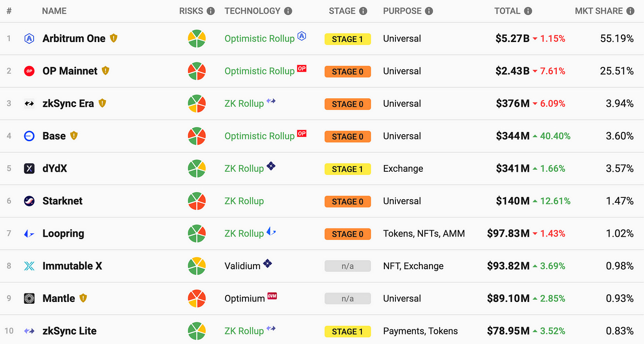
Task: Open the Starknet project link
Action: click(62, 201)
